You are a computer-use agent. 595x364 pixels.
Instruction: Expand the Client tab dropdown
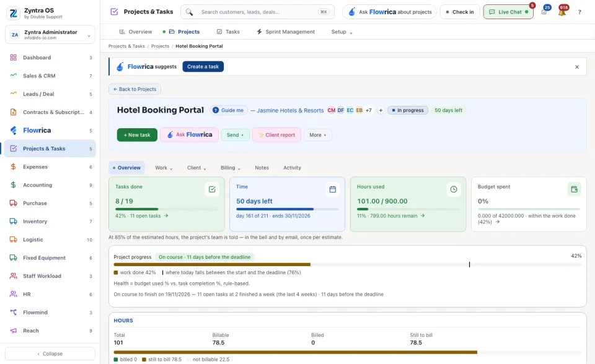pos(196,168)
